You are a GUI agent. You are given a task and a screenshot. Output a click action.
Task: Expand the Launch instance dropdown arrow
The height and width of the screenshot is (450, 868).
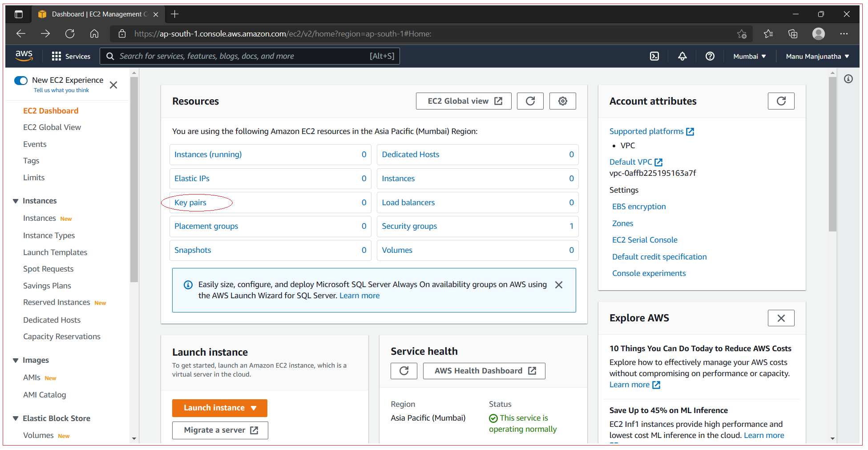pos(254,408)
